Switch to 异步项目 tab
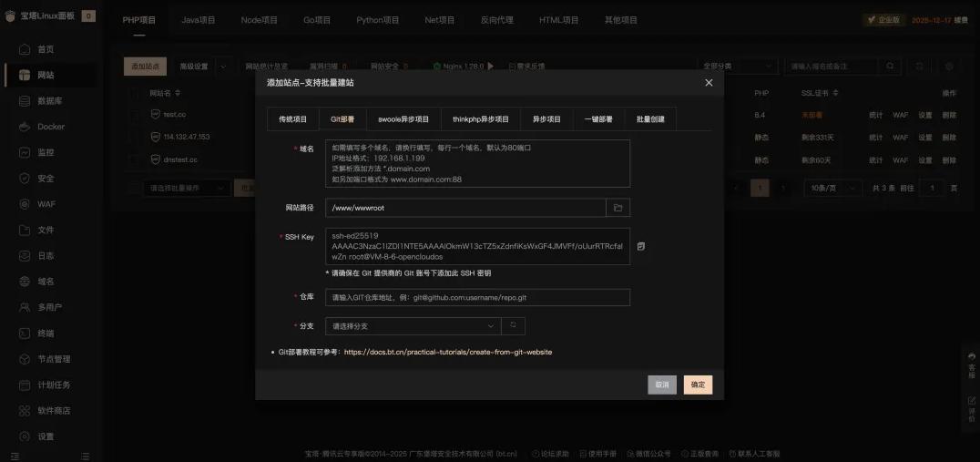This screenshot has height=462, width=980. 546,118
